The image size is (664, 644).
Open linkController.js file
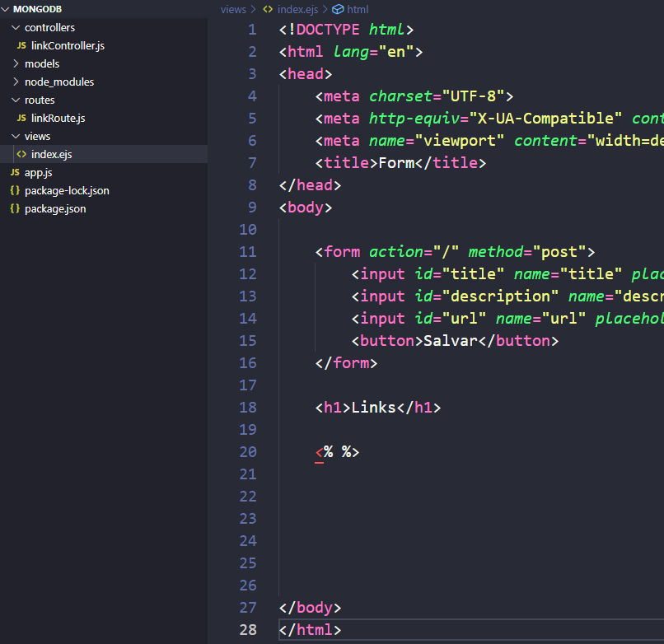click(68, 46)
